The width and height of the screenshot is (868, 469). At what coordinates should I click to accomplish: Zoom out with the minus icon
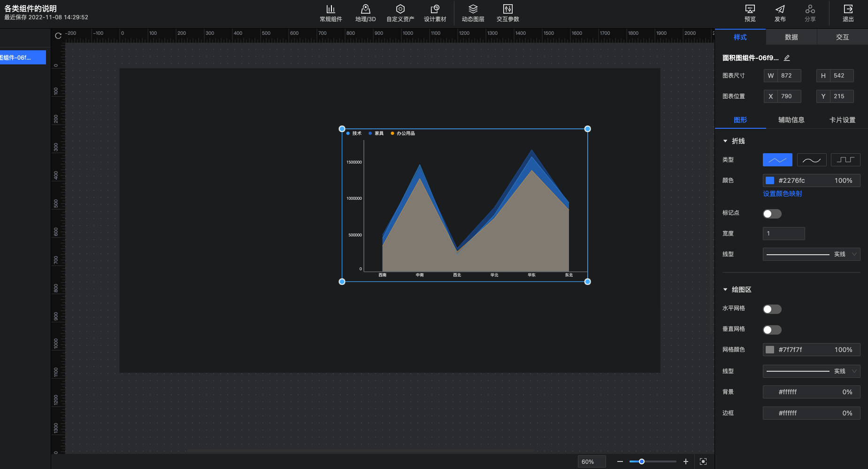[x=620, y=461]
